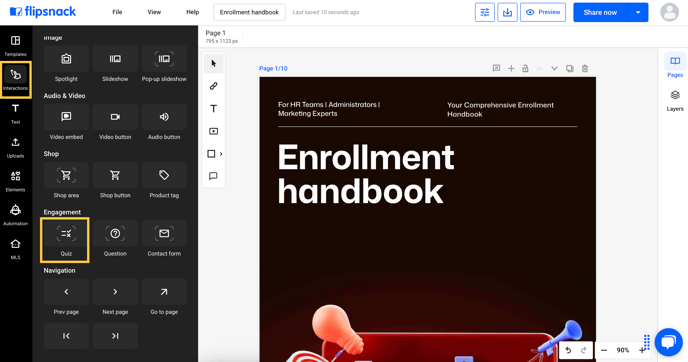Click the 90% zoom level
This screenshot has height=362, width=688.
click(x=623, y=350)
